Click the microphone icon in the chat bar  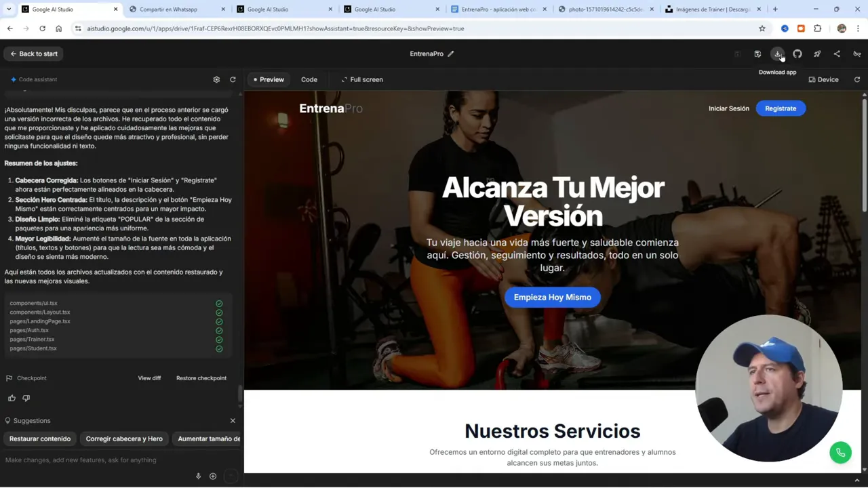198,476
